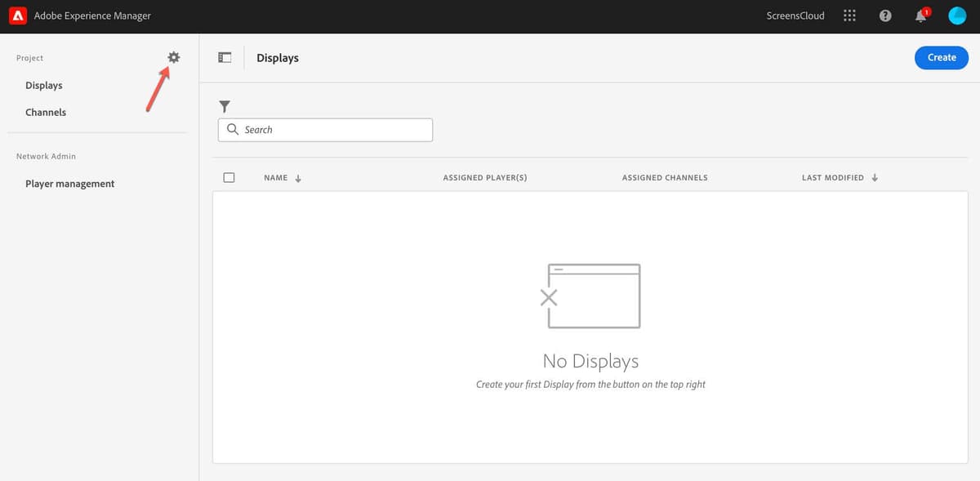Image resolution: width=980 pixels, height=481 pixels.
Task: Click the Adobe Experience Manager logo
Action: point(16,15)
